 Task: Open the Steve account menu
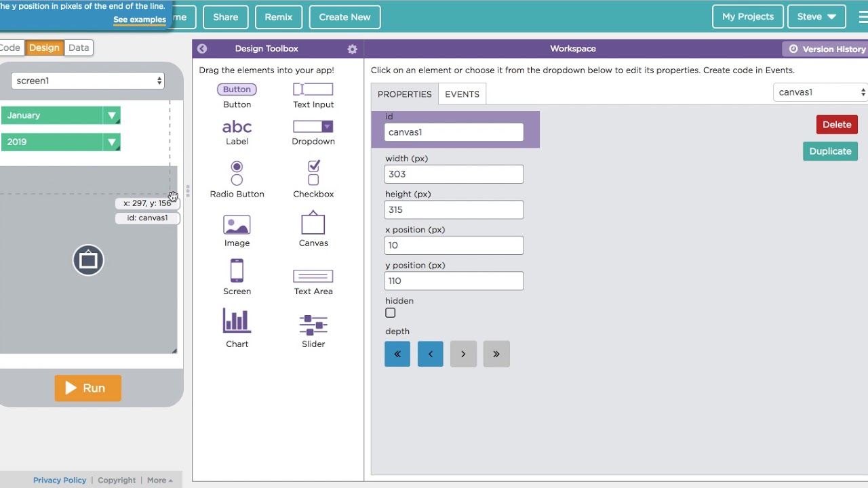pos(816,17)
